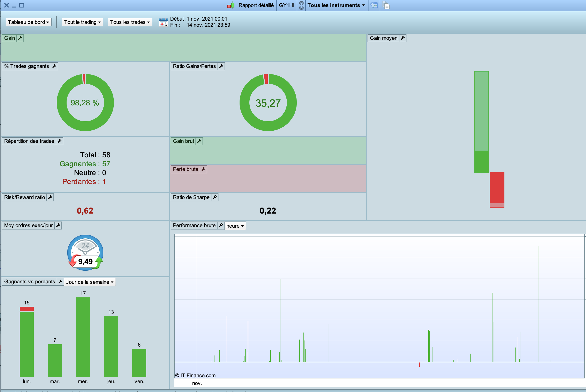Click the GY1HI account label
The width and height of the screenshot is (586, 392).
[x=286, y=5]
